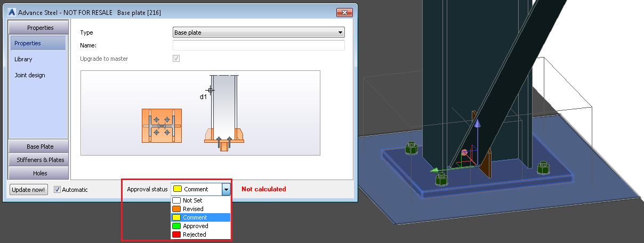The image size is (644, 243).
Task: Click the Update now! button
Action: click(x=29, y=189)
